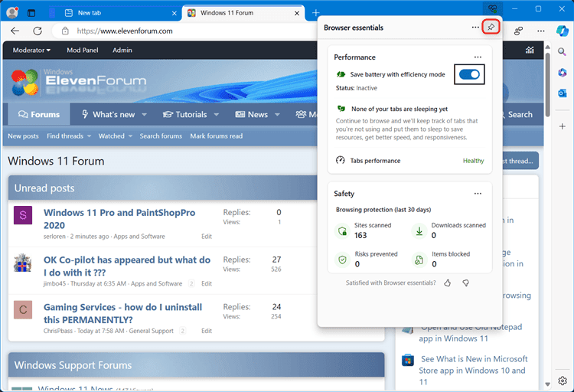Open the Edge profile avatar

[12, 12]
